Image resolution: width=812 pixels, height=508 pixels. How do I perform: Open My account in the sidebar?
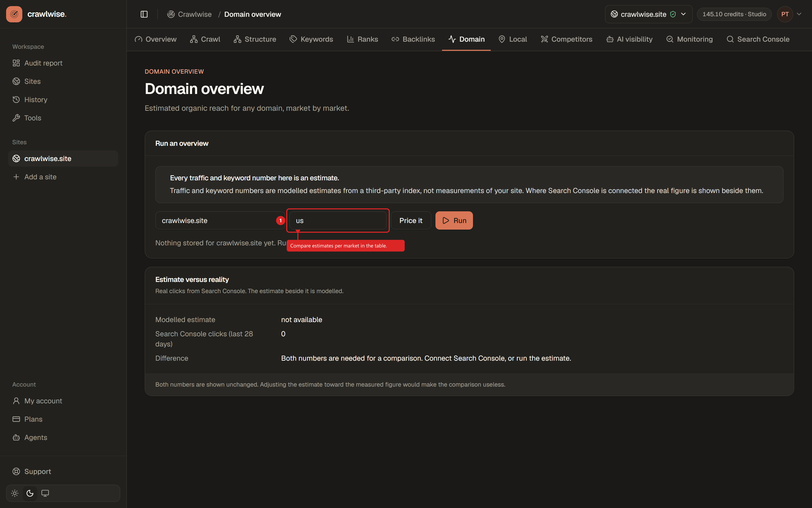(x=63, y=401)
